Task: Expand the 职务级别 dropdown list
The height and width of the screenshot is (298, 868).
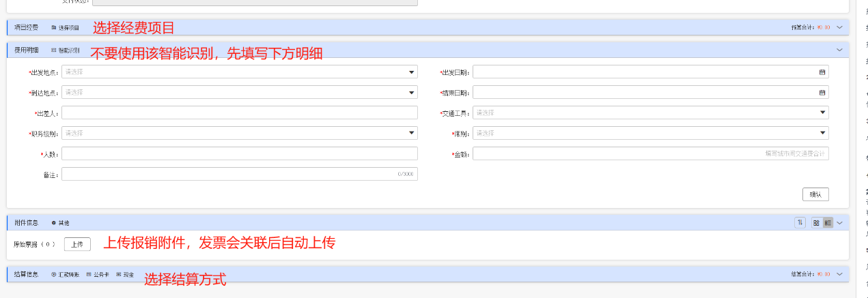Action: 412,133
